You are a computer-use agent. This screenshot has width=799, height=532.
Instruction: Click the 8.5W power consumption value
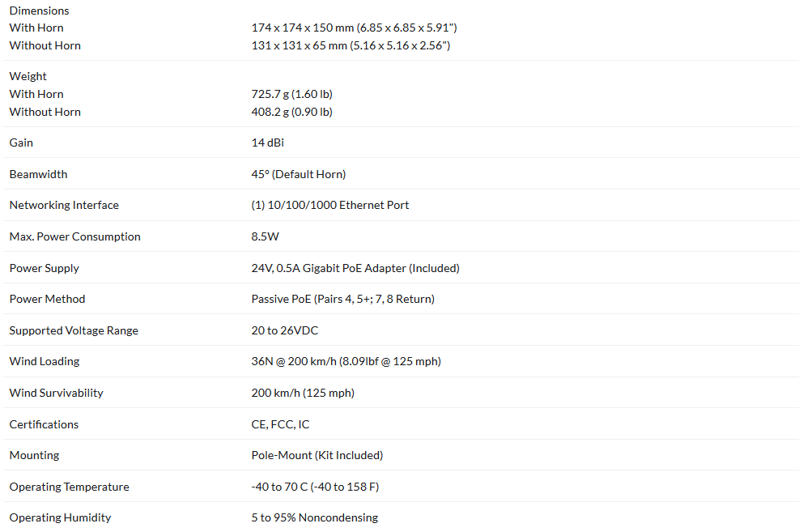265,236
